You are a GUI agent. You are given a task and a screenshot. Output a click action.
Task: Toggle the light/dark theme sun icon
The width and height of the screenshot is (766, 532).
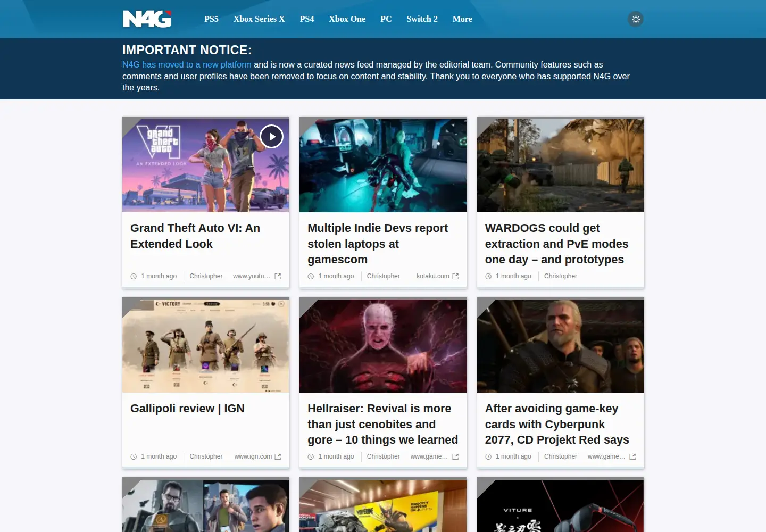pyautogui.click(x=635, y=19)
